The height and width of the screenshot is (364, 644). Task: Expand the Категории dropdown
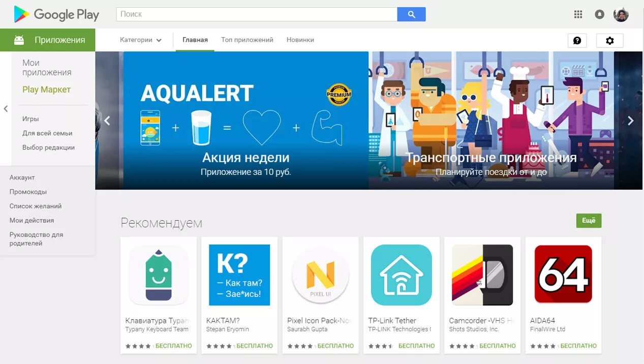141,40
